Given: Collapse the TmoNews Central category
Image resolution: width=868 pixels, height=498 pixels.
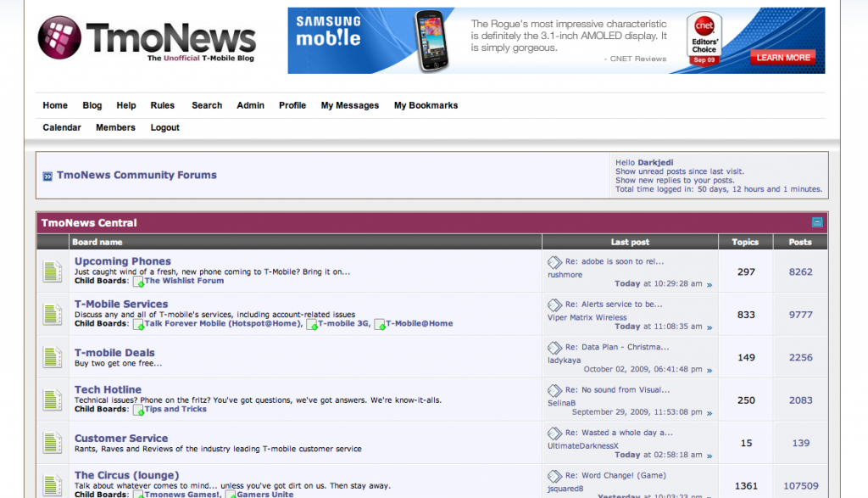Looking at the screenshot, I should (817, 222).
